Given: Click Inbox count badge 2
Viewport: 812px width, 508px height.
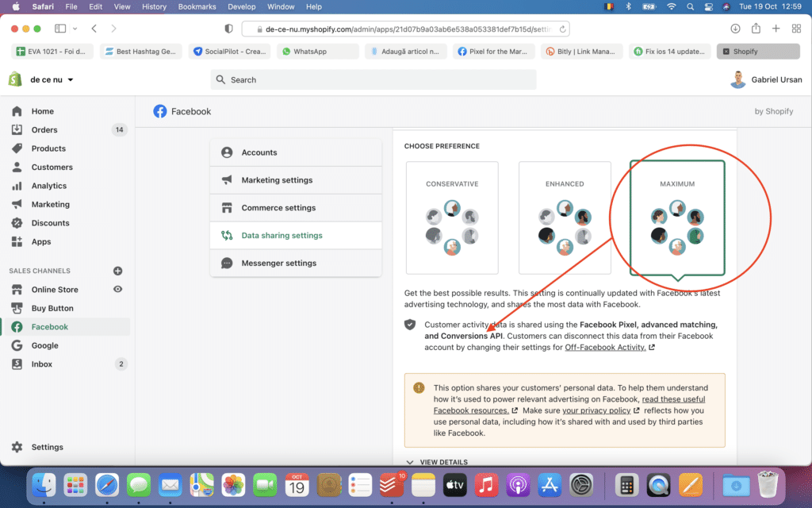Looking at the screenshot, I should coord(121,364).
